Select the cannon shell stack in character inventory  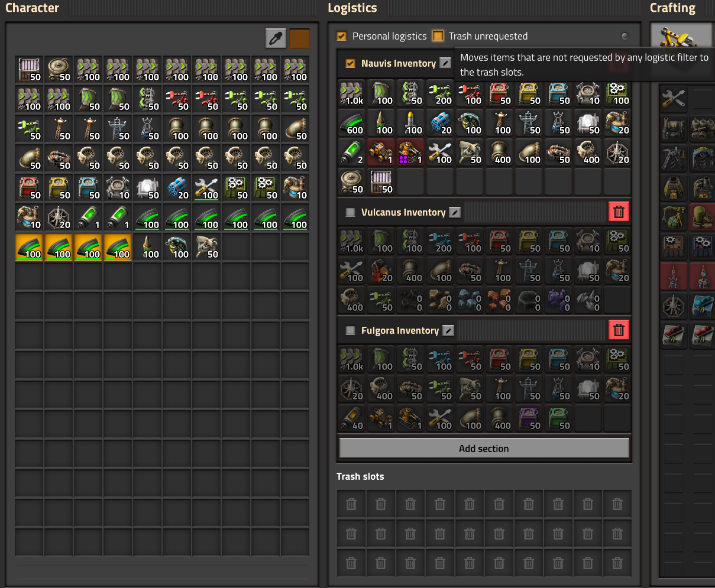(x=147, y=248)
